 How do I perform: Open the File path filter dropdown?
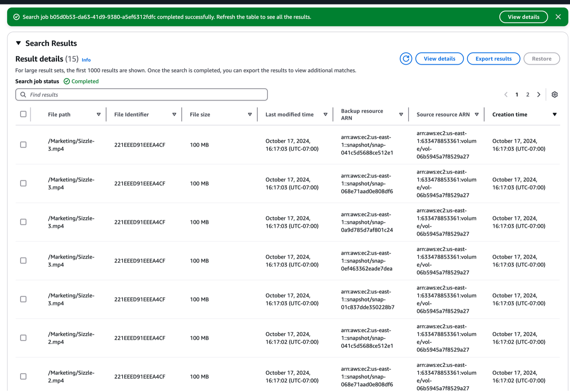point(98,114)
